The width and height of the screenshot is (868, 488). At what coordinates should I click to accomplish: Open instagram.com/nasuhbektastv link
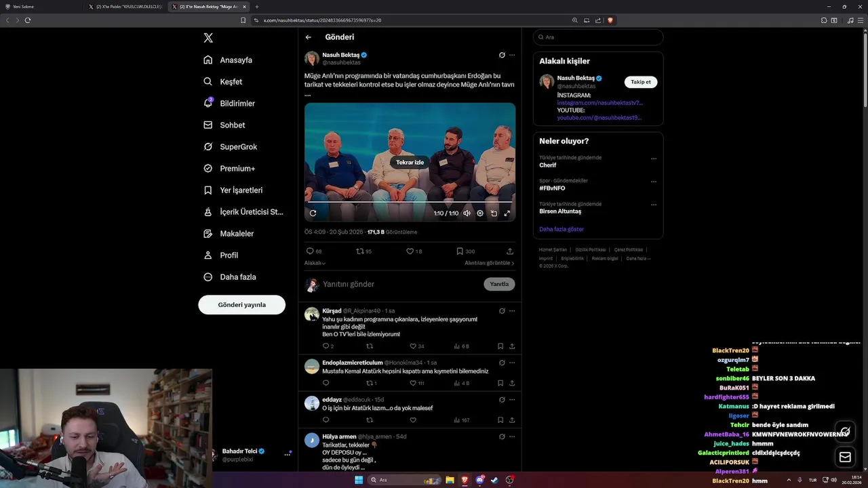tap(600, 103)
